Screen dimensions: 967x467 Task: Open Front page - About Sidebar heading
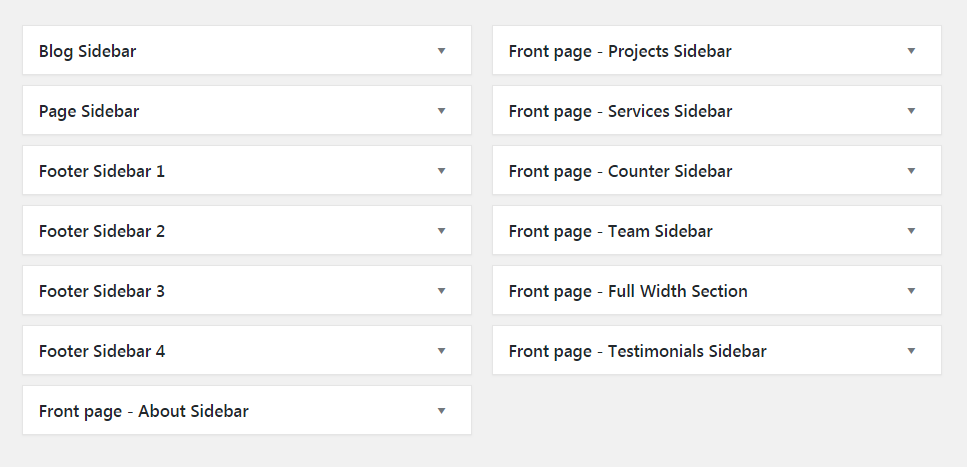coord(144,411)
